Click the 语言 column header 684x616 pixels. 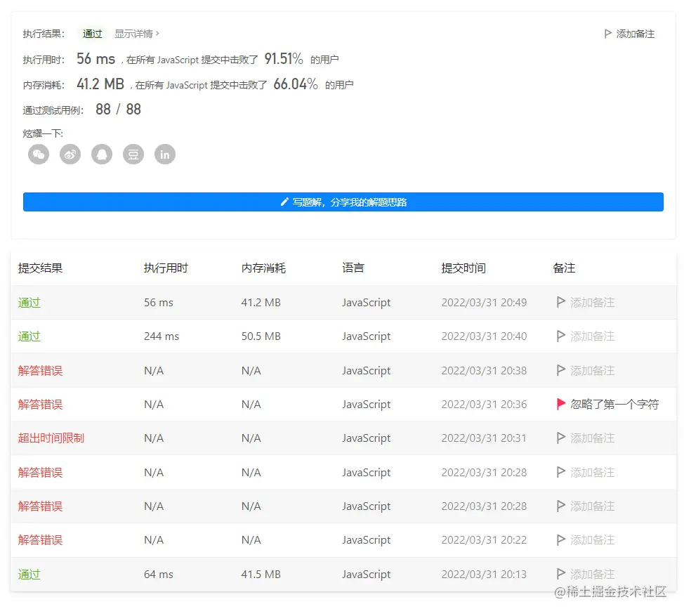tap(353, 268)
